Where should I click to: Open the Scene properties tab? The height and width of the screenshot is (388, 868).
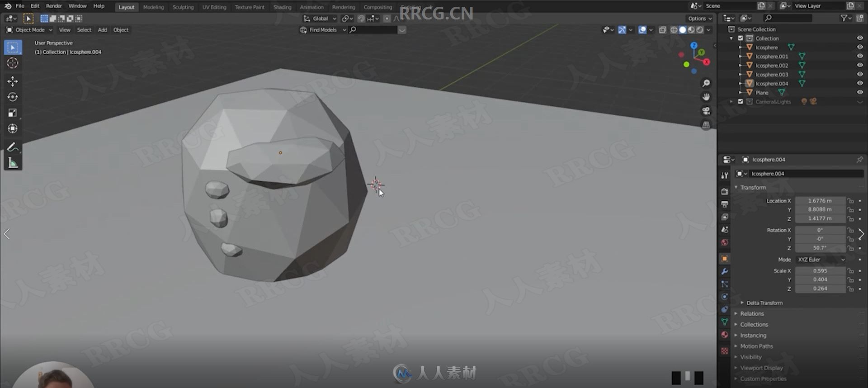(725, 230)
